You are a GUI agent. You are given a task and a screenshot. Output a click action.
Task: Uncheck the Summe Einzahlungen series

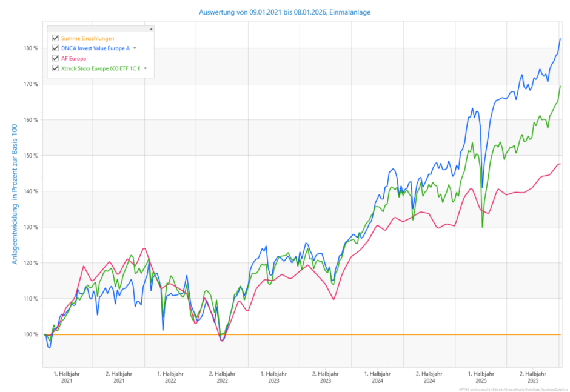(x=55, y=38)
